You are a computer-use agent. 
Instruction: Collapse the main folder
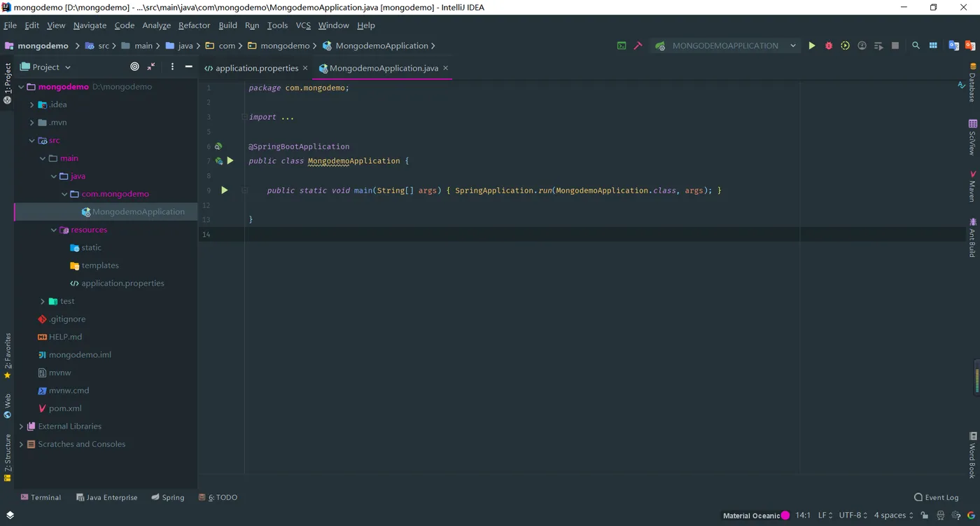pyautogui.click(x=43, y=158)
